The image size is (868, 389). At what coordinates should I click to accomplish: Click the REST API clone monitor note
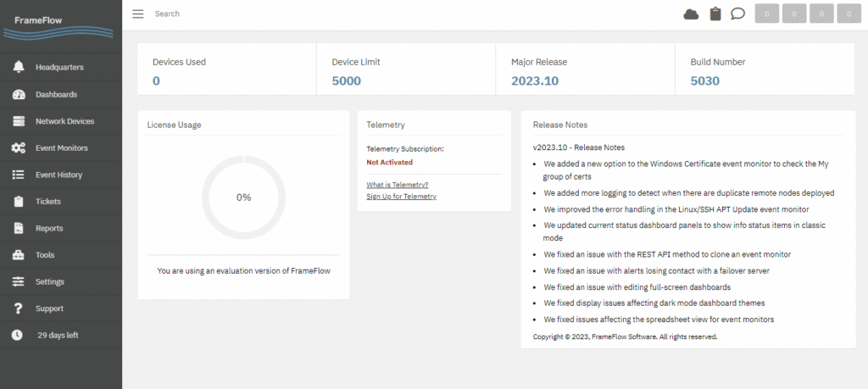[x=667, y=254]
